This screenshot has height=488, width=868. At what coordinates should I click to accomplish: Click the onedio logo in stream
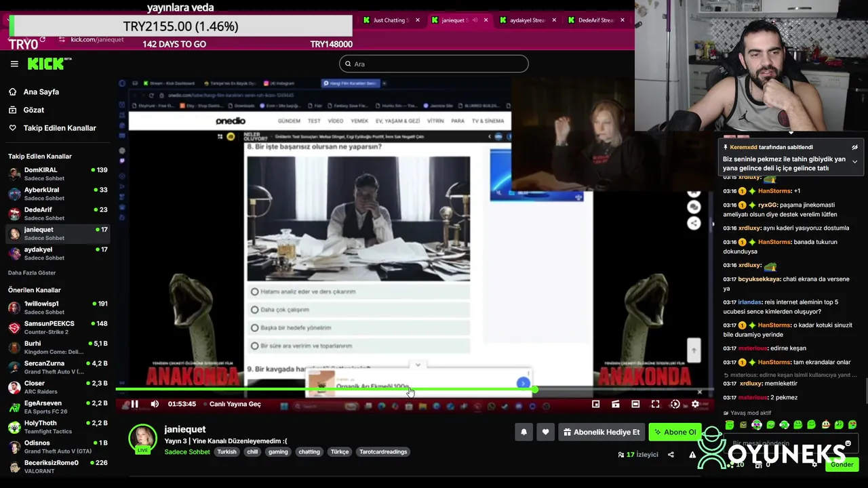tap(231, 121)
